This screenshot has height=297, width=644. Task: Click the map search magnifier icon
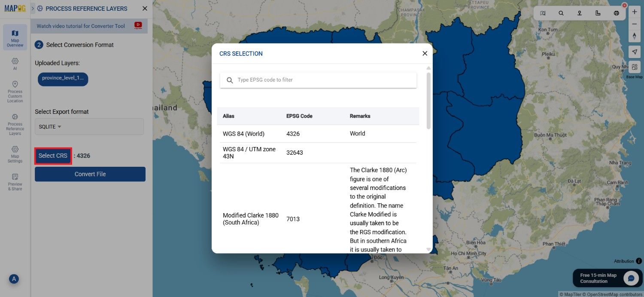click(561, 13)
